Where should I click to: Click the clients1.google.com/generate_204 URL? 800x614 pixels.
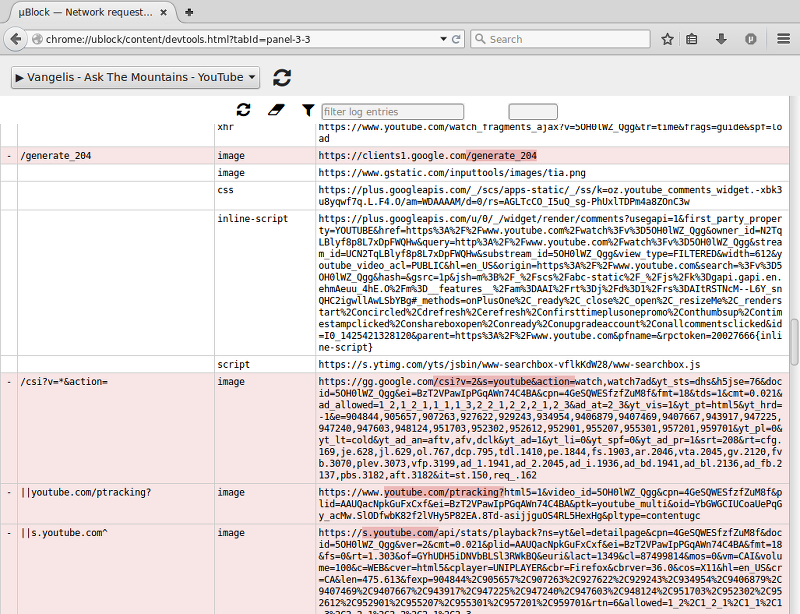(428, 156)
